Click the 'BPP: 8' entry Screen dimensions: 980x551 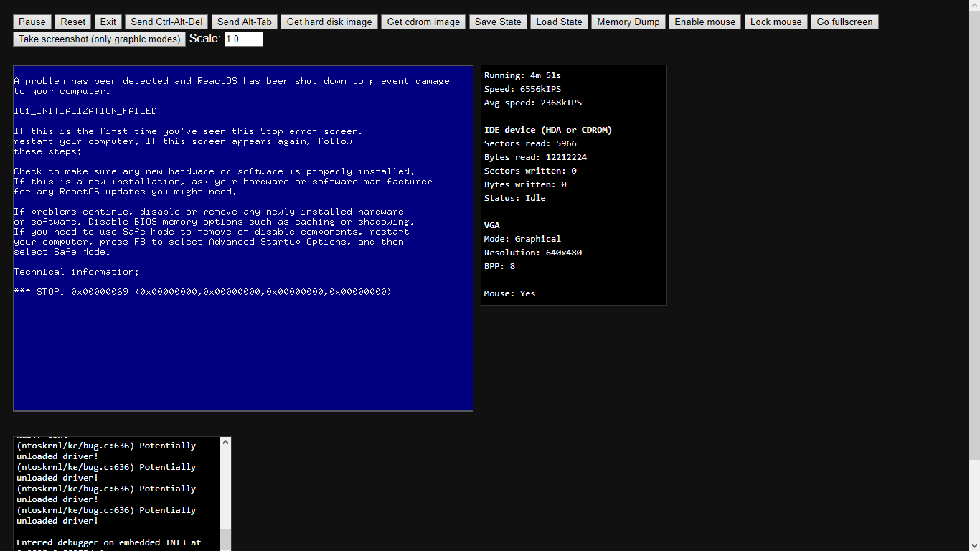point(499,266)
